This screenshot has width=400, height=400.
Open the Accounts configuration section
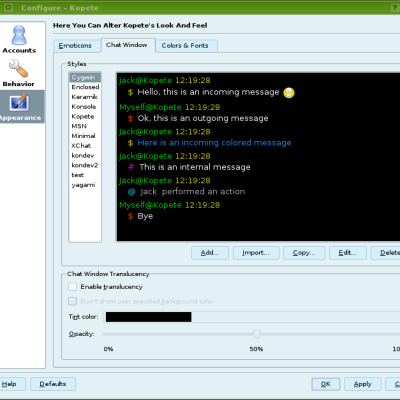point(19,39)
